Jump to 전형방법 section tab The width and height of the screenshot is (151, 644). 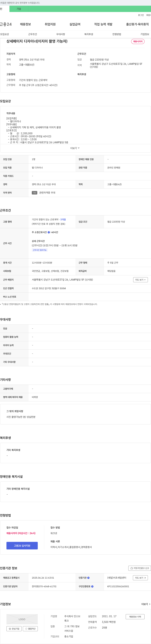point(117,34)
